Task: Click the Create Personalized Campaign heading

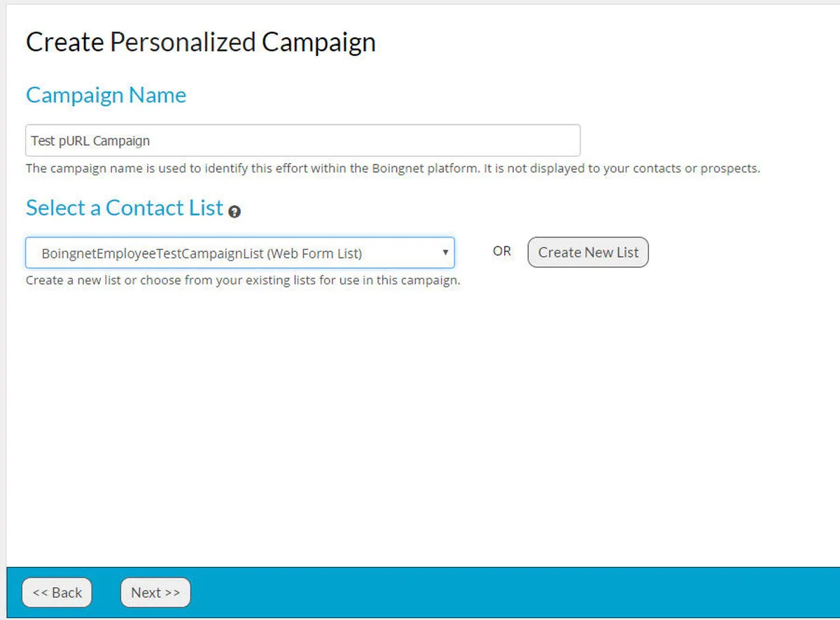Action: [200, 42]
